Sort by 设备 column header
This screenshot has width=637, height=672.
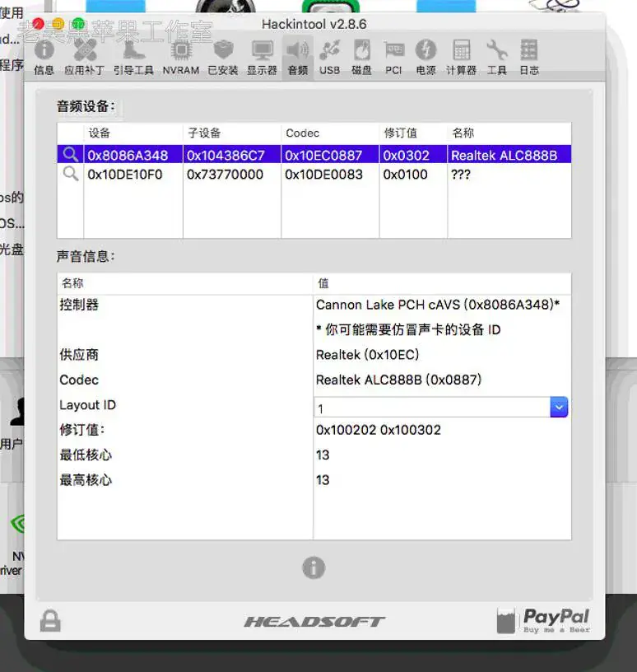[133, 133]
